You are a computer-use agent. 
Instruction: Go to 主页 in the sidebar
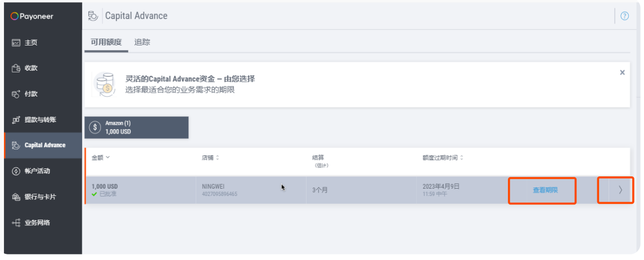pyautogui.click(x=43, y=43)
